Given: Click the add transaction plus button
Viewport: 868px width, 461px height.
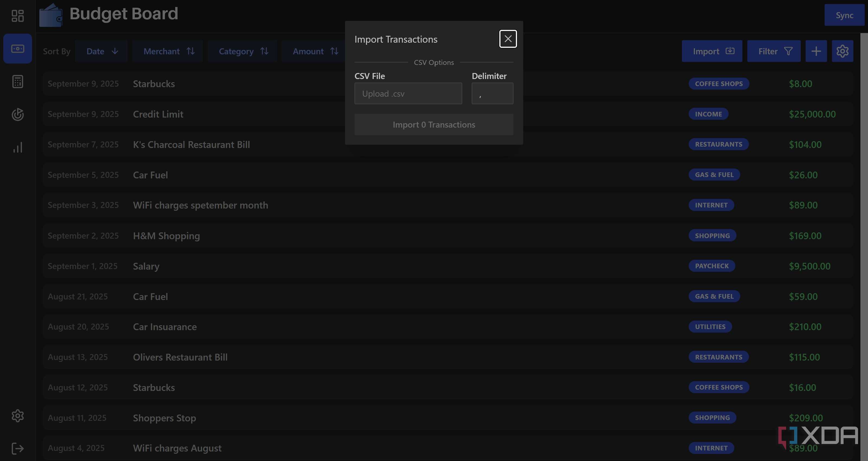Looking at the screenshot, I should click(816, 51).
